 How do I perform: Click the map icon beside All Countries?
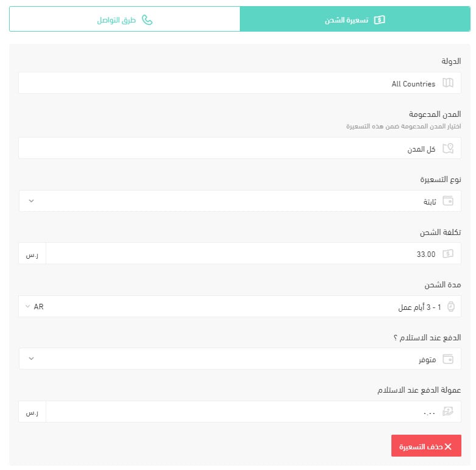click(x=448, y=83)
